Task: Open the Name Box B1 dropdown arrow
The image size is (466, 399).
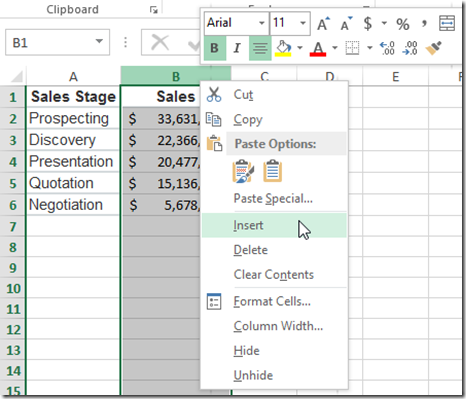Action: pyautogui.click(x=99, y=41)
